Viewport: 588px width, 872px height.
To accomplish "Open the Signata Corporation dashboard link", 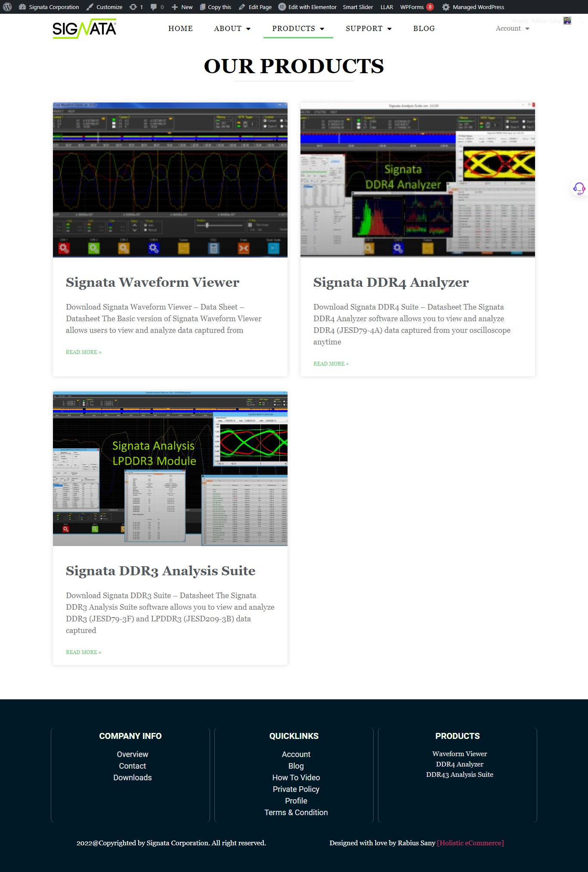I will (49, 7).
